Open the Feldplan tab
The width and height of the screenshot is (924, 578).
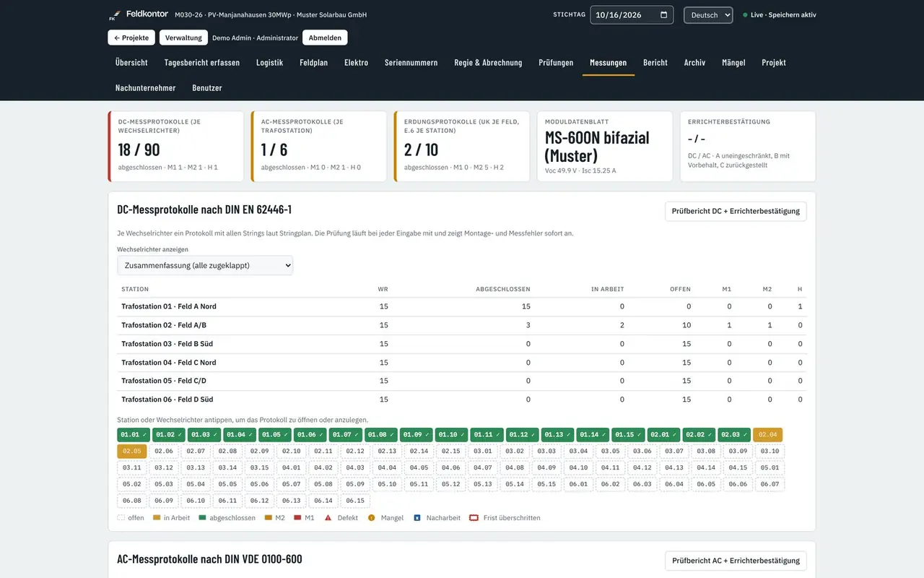pos(314,63)
